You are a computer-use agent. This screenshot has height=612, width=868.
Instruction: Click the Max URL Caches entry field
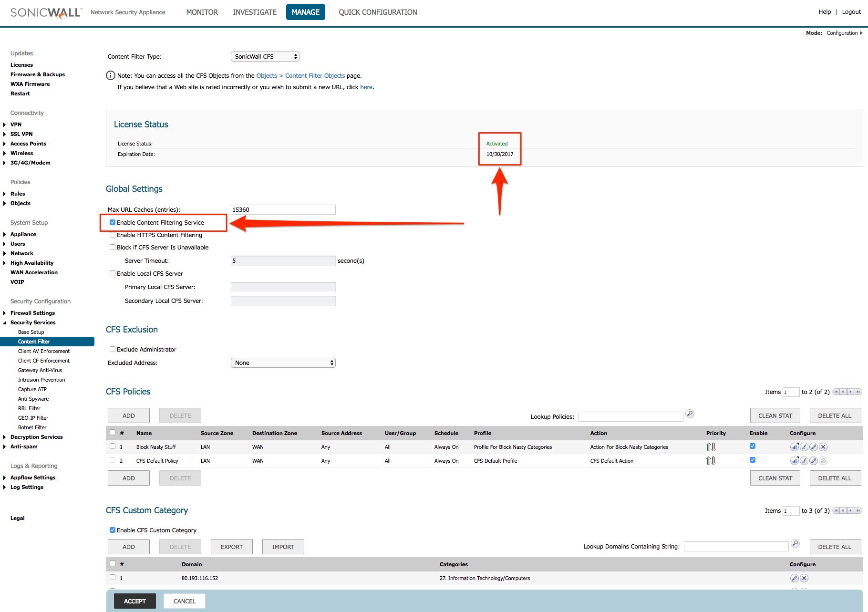pos(283,209)
